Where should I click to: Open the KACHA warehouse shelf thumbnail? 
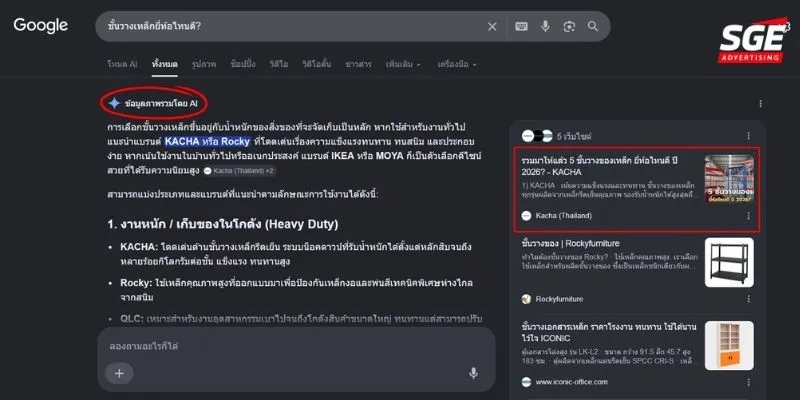[729, 179]
